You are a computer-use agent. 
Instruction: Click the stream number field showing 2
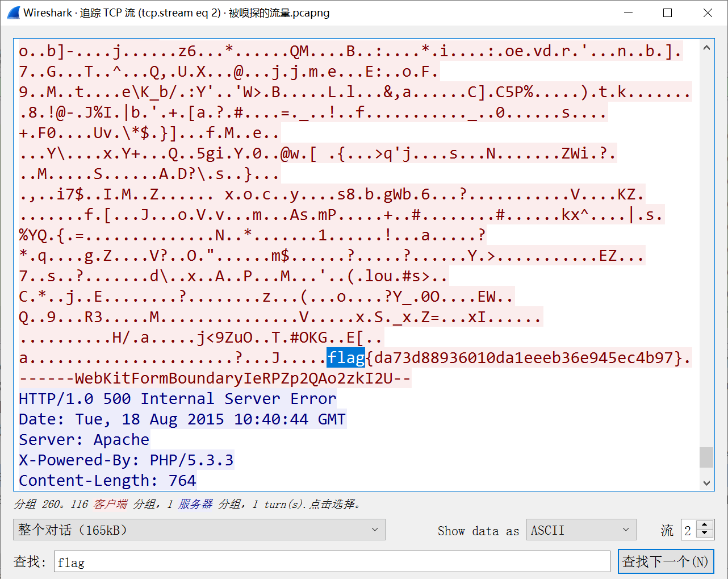(688, 530)
